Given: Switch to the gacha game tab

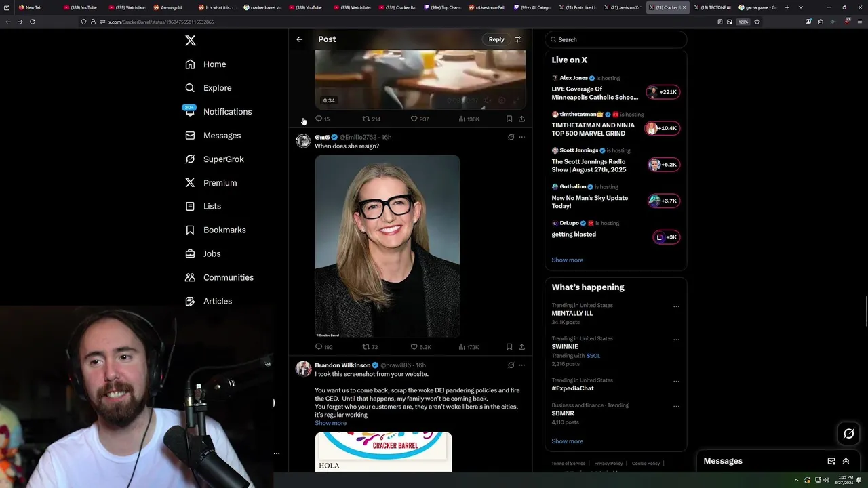Looking at the screenshot, I should [757, 7].
